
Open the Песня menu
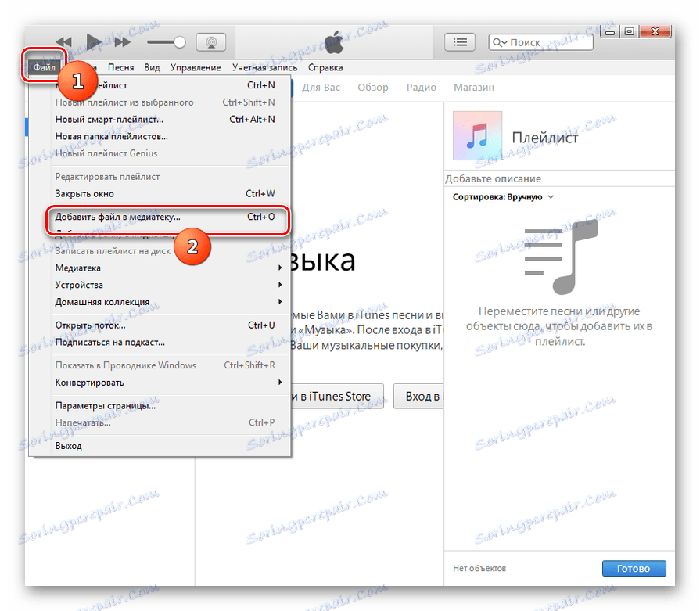click(x=120, y=67)
